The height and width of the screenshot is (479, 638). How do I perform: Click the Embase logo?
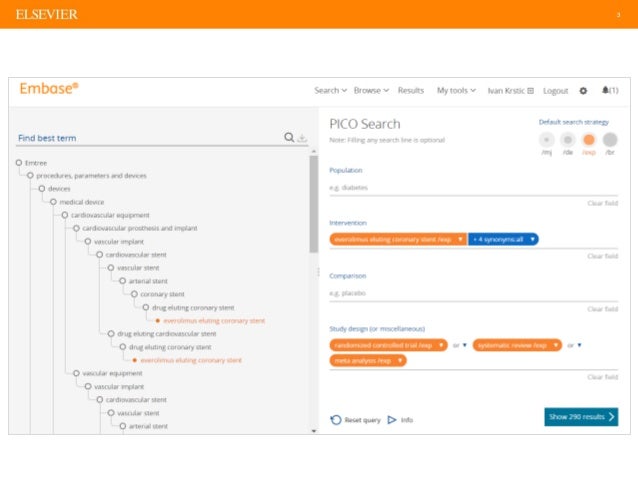49,88
